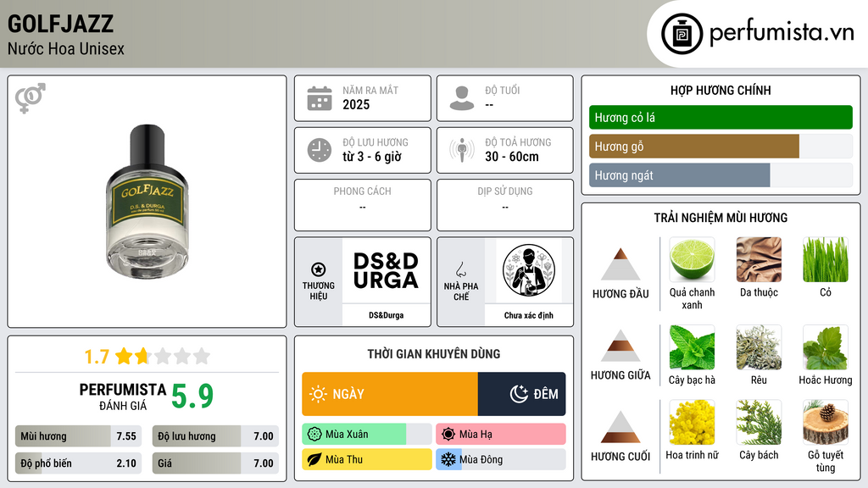Click the unisex gender symbol icon

click(x=31, y=98)
